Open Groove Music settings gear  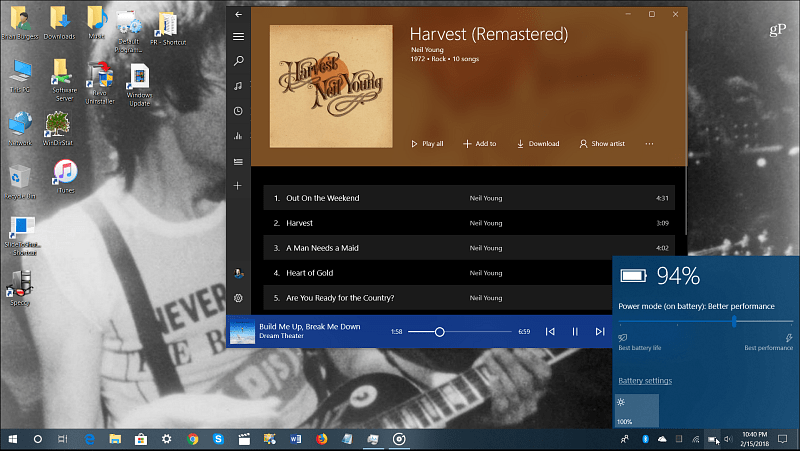click(x=238, y=298)
